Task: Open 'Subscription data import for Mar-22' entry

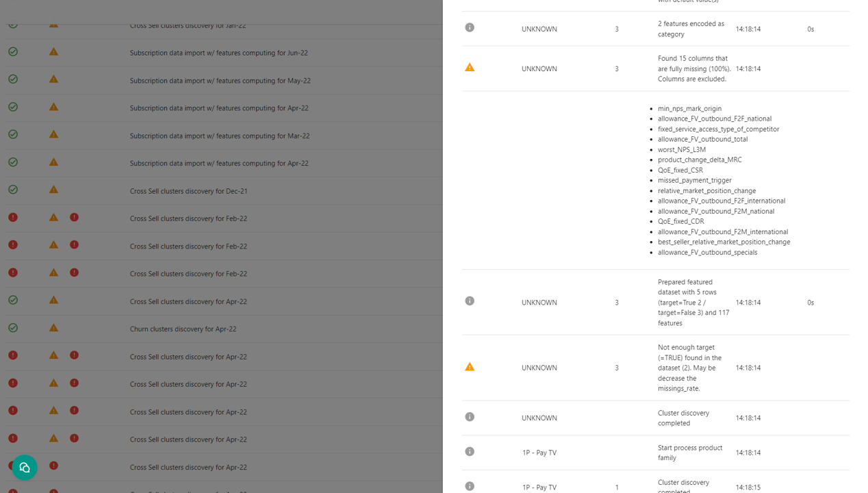Action: (x=219, y=136)
